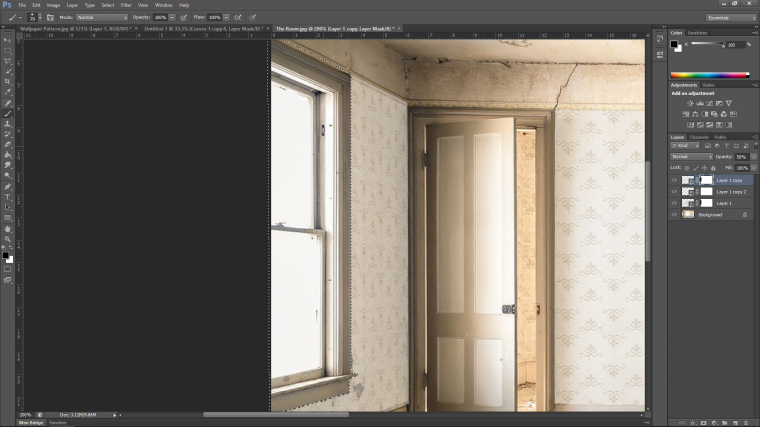Open the Image menu

point(53,5)
